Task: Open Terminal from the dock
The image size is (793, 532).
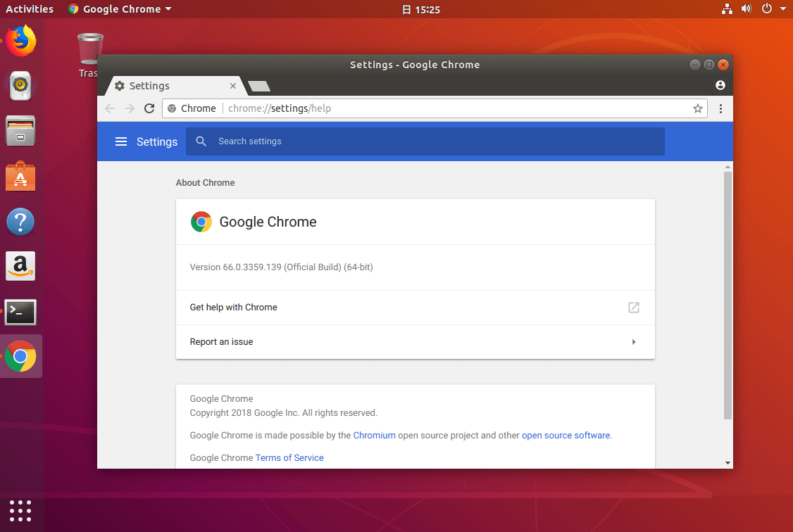Action: pyautogui.click(x=20, y=312)
